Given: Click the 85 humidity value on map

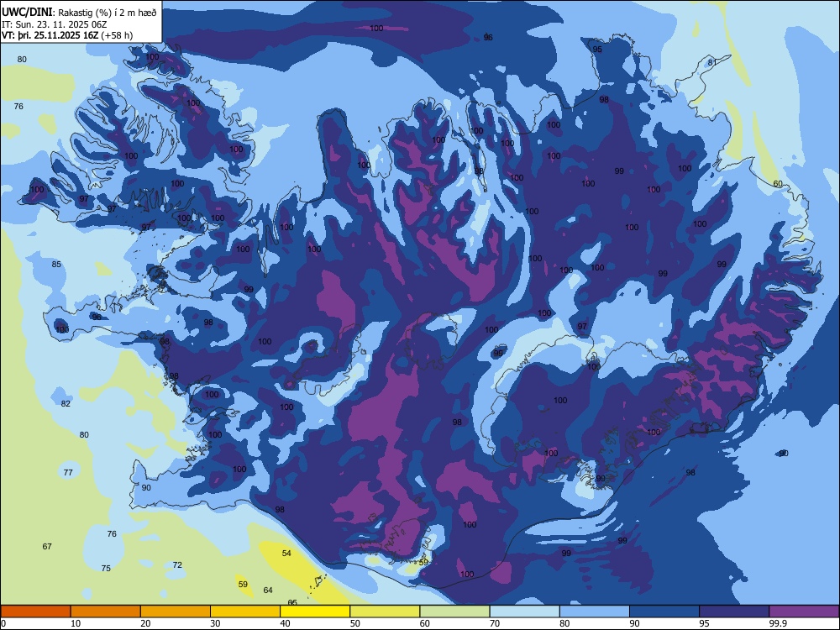Looking at the screenshot, I should [x=56, y=264].
